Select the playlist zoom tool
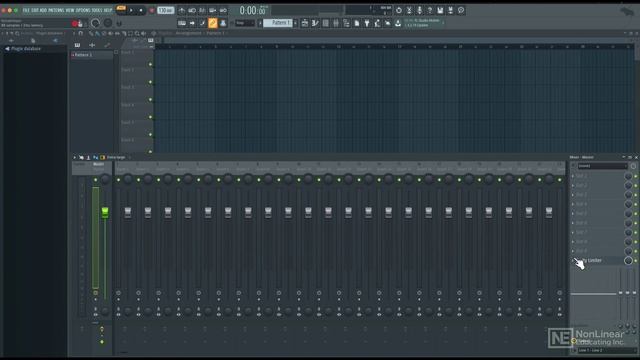Image resolution: width=640 pixels, height=360 pixels. click(x=137, y=33)
